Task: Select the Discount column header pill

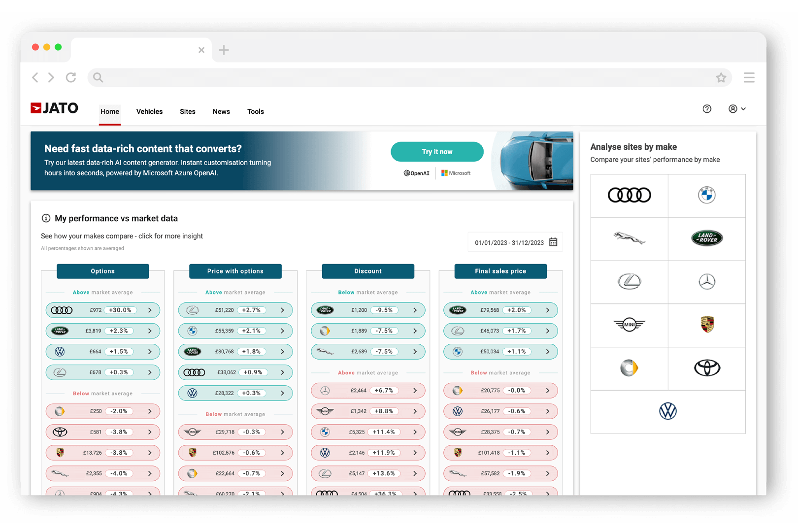Action: 368,271
